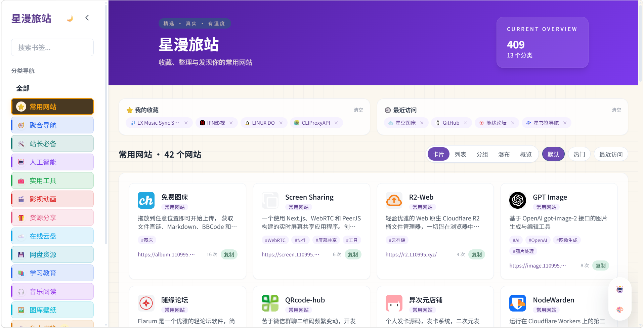Open the 图库壁纸 category
Viewport: 644px width, 329px height.
(52, 310)
